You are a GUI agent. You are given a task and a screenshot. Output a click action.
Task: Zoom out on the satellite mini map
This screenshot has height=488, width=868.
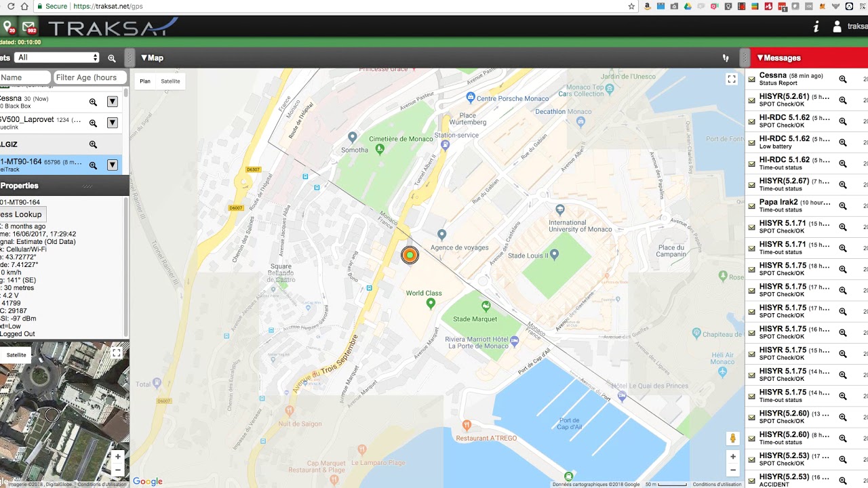coord(117,470)
